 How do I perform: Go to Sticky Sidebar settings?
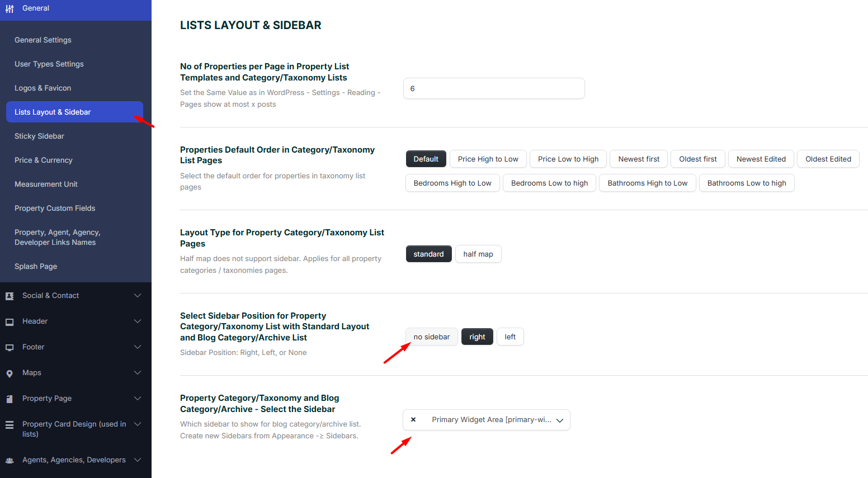pos(39,136)
